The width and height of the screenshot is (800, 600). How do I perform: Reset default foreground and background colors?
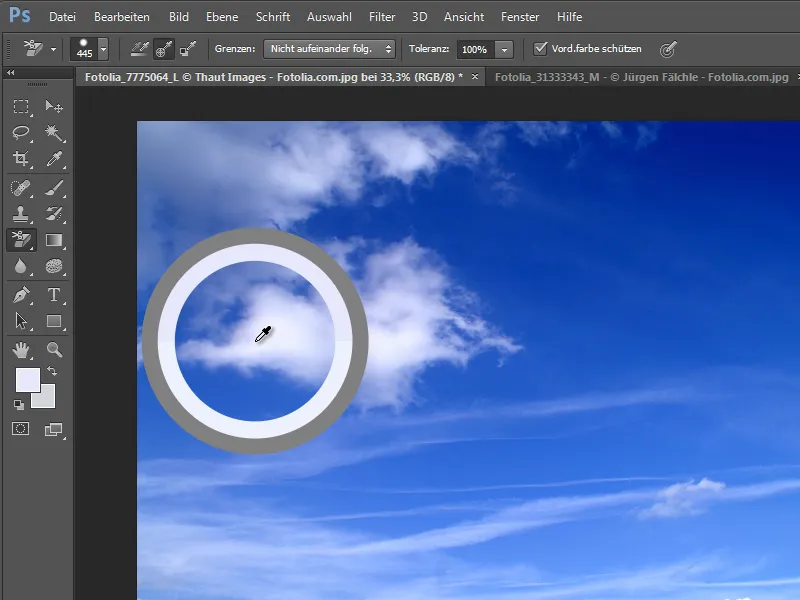[x=19, y=405]
